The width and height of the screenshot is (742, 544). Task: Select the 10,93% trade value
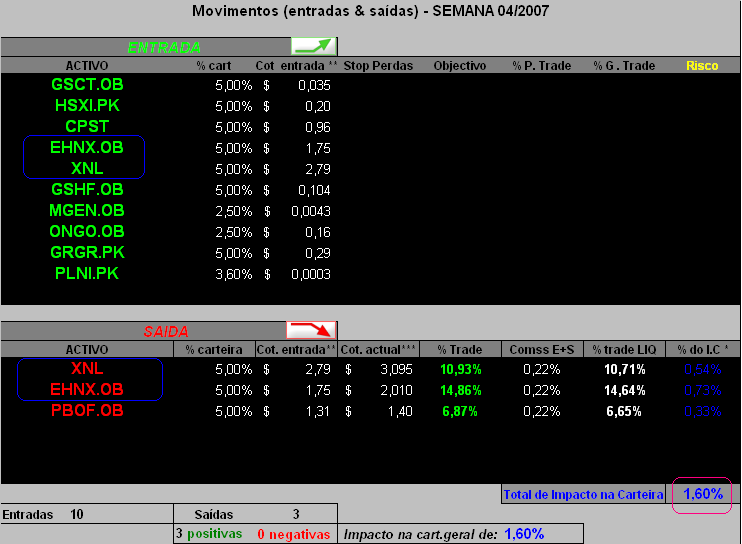461,369
